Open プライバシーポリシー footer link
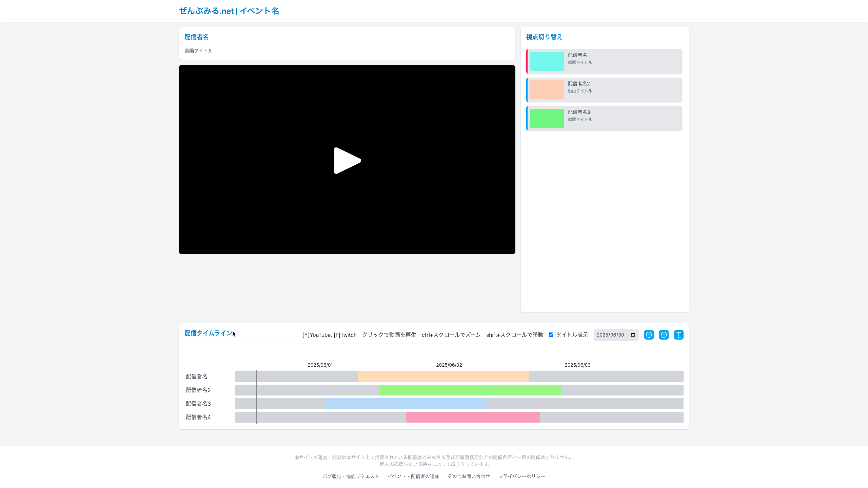This screenshot has height=488, width=868. 522,476
